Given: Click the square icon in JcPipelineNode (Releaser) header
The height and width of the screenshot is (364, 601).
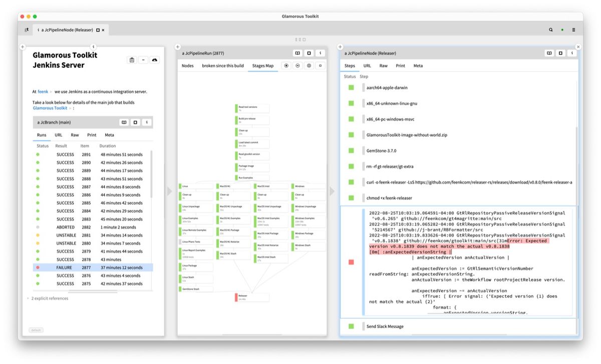Looking at the screenshot, I should [561, 53].
